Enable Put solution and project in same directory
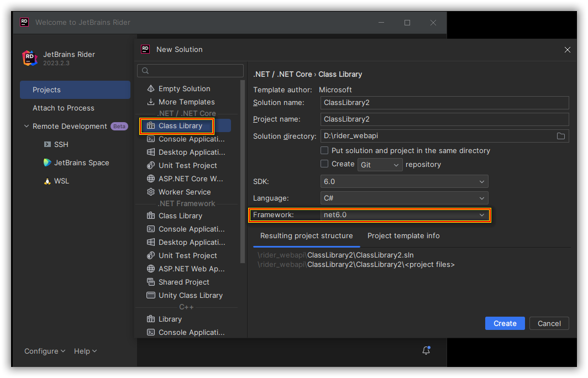Image resolution: width=588 pixels, height=378 pixels. 324,150
